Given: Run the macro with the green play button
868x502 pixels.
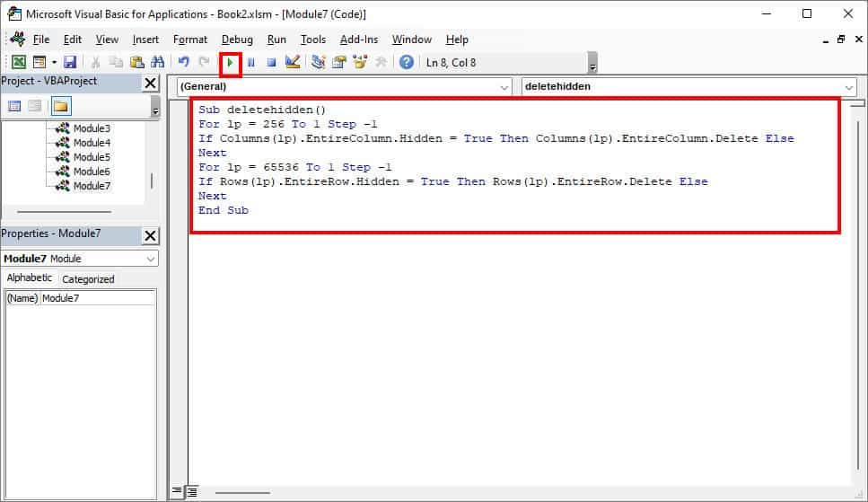Looking at the screenshot, I should click(x=231, y=63).
